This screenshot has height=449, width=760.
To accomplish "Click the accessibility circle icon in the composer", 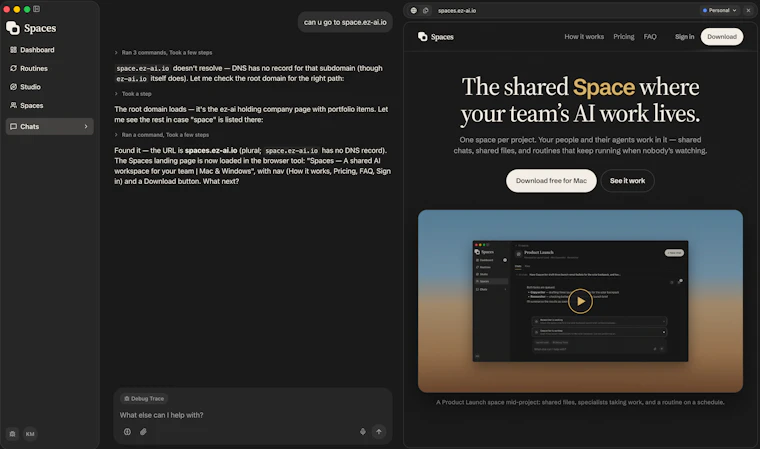I will tap(127, 432).
